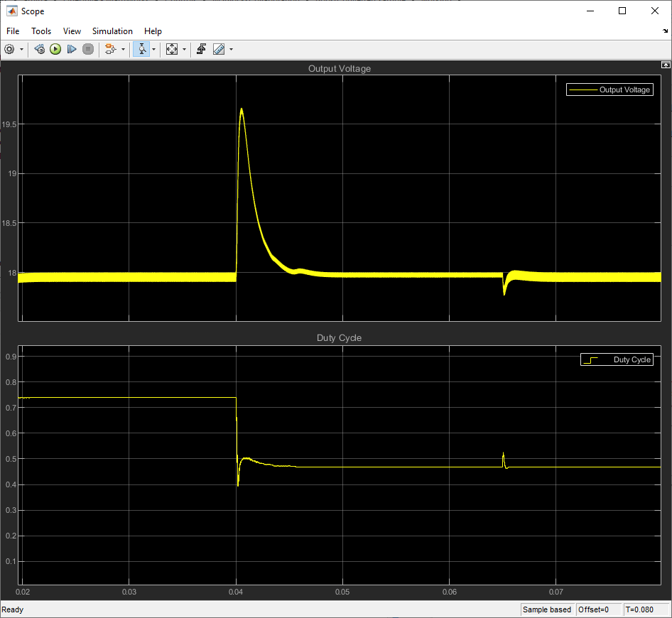Run the simulation with the green play icon

(55, 49)
